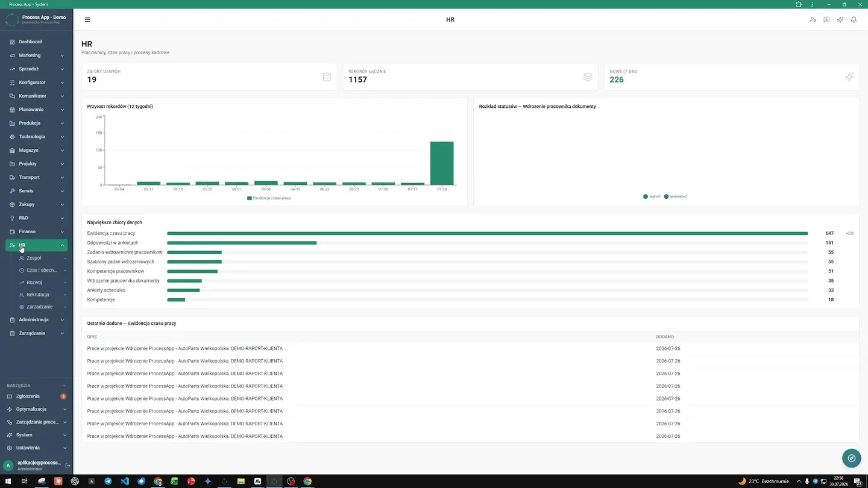
Task: Open Chrome from the Windows taskbar
Action: point(307,481)
